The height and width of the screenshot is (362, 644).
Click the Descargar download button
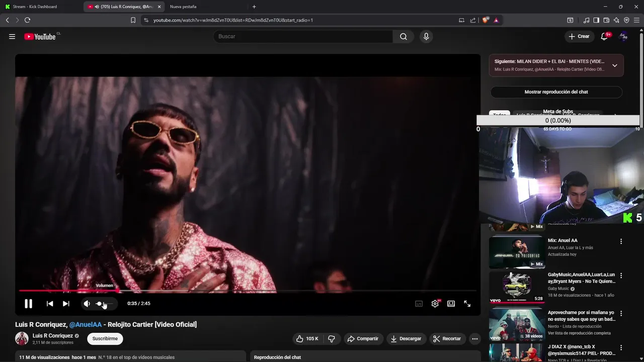[406, 339]
